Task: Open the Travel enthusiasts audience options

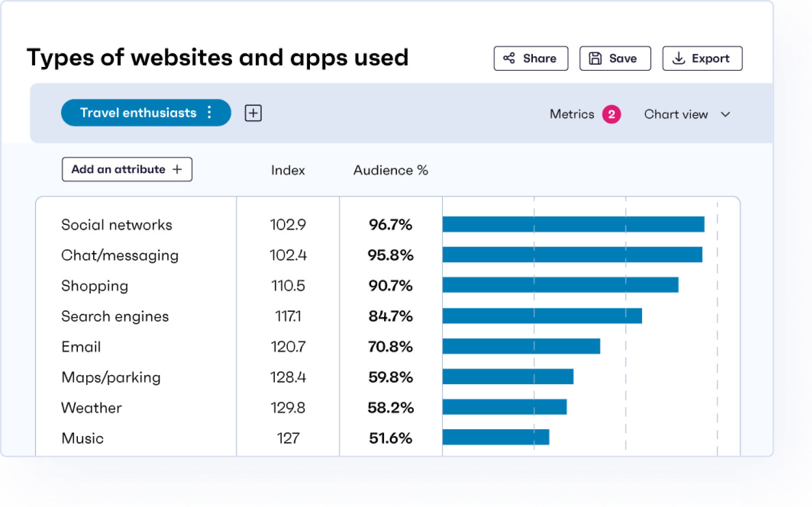Action: click(x=210, y=112)
